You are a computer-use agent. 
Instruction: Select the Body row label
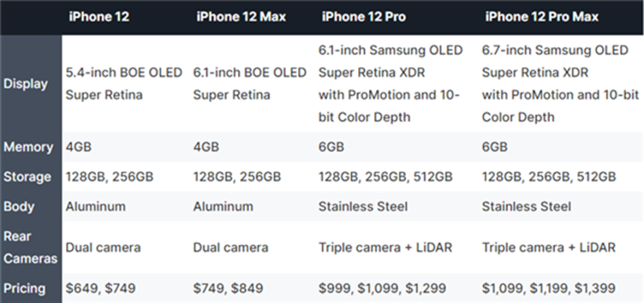pos(19,207)
